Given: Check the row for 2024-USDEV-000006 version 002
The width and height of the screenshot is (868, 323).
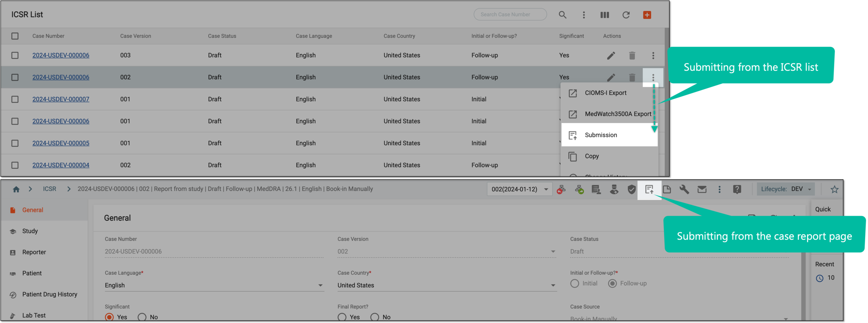Looking at the screenshot, I should [x=15, y=77].
